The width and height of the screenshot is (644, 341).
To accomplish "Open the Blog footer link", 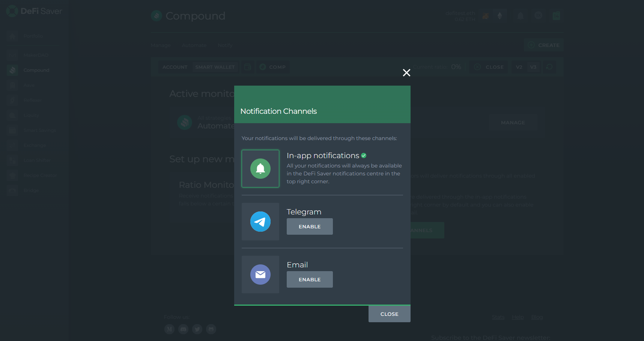I will [537, 317].
